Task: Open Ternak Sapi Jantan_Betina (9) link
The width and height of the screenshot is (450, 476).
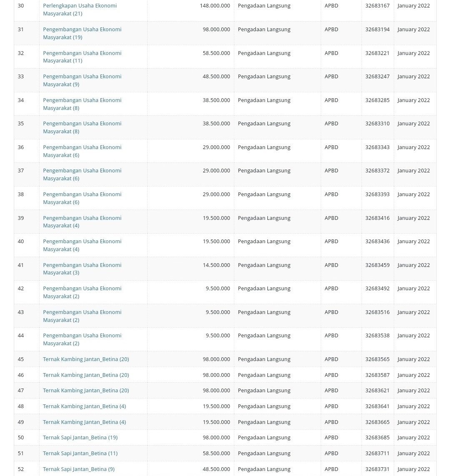Action: coord(78,469)
